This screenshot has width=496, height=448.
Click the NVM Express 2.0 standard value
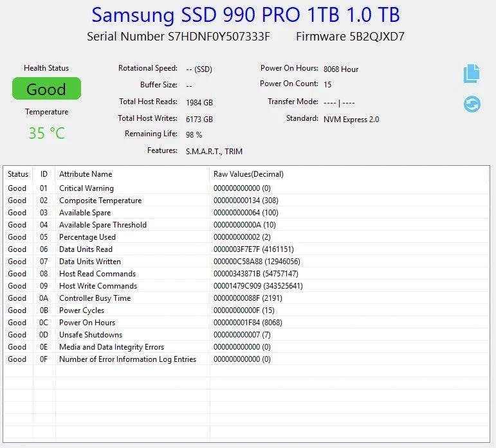[x=351, y=120]
